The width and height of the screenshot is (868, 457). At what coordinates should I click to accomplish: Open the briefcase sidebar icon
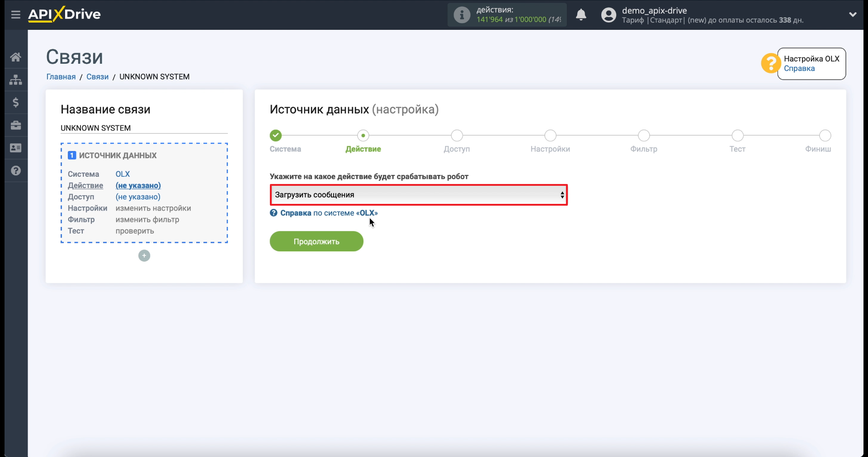coord(16,125)
